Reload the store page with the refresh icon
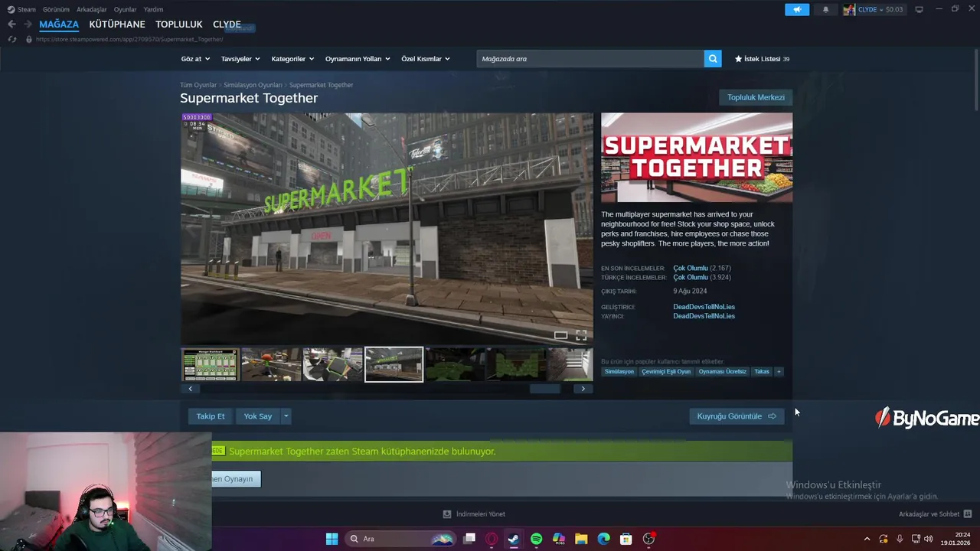 click(x=11, y=39)
